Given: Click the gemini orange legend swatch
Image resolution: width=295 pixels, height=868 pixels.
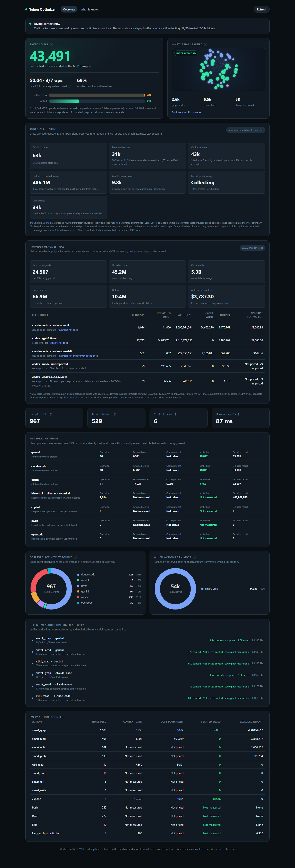Looking at the screenshot, I should [78, 591].
